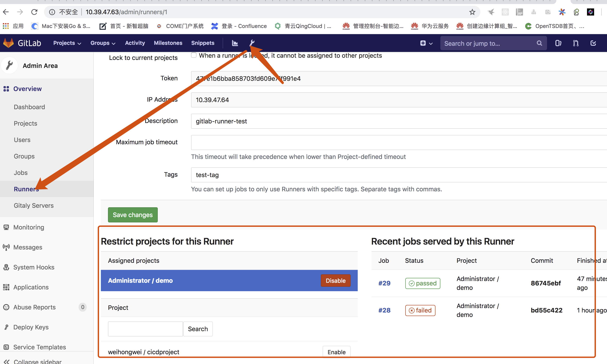Viewport: 607px width, 364px height.
Task: Open the admin area wrench icon
Action: (252, 43)
